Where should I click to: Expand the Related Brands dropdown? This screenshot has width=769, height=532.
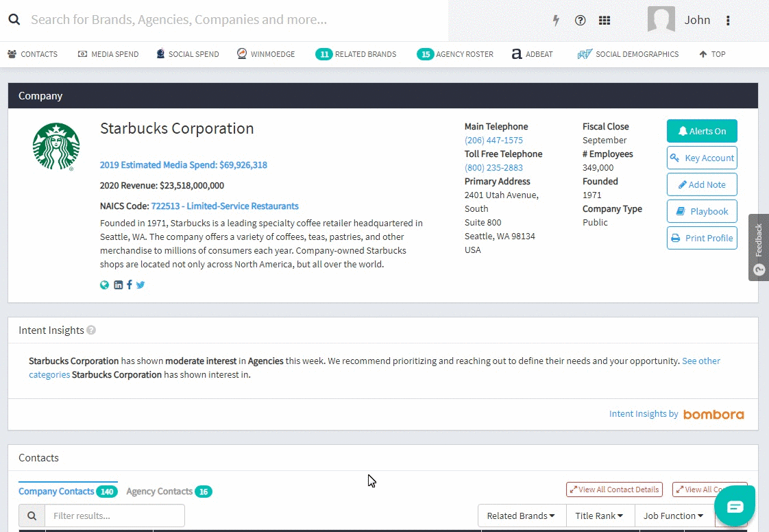pyautogui.click(x=522, y=516)
